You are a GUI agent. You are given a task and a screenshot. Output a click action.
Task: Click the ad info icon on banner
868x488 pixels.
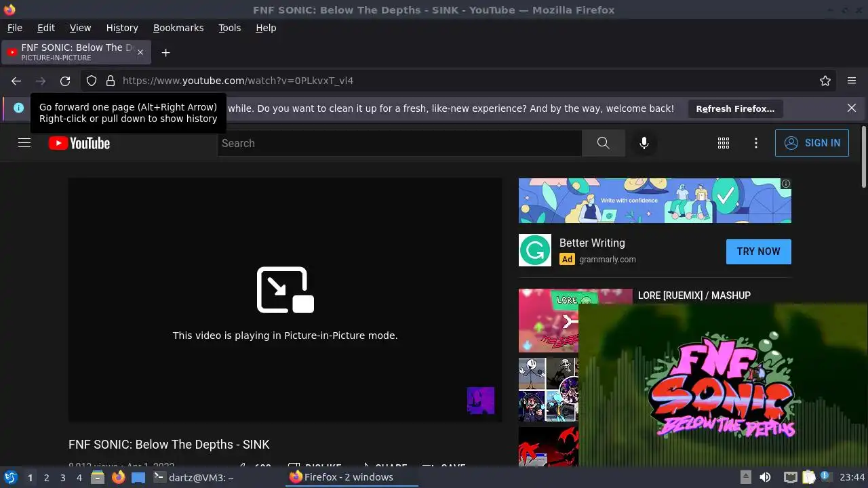coord(786,184)
